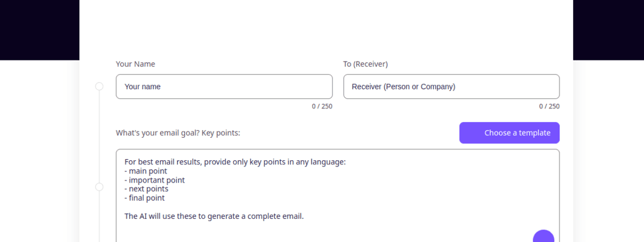Screen dimensions: 644x242
Task: Click the 0 / 250 counter under Your name
Action: [322, 106]
